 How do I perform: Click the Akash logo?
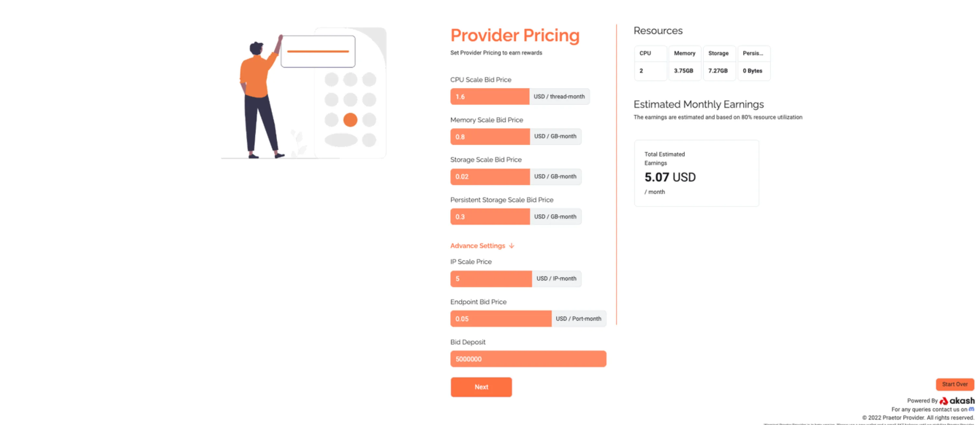tap(957, 401)
